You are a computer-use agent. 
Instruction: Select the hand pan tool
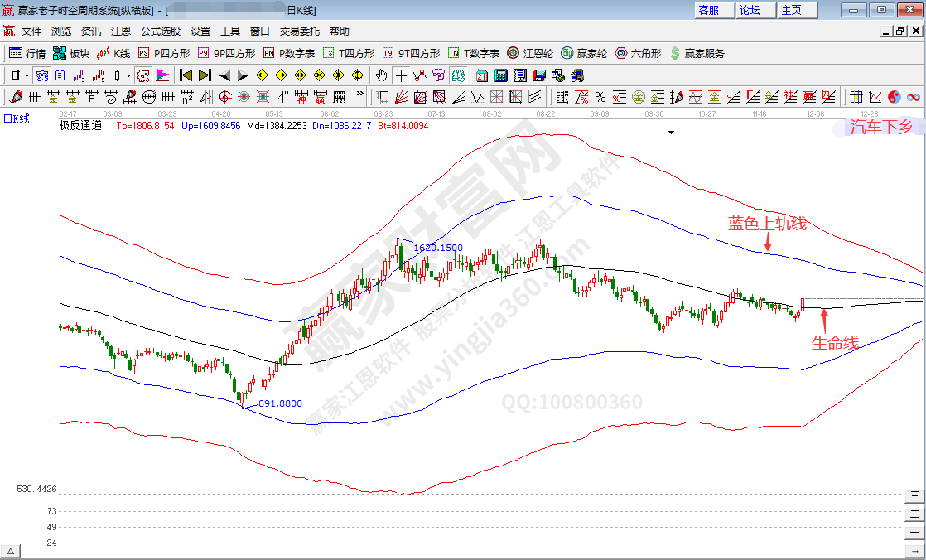381,75
